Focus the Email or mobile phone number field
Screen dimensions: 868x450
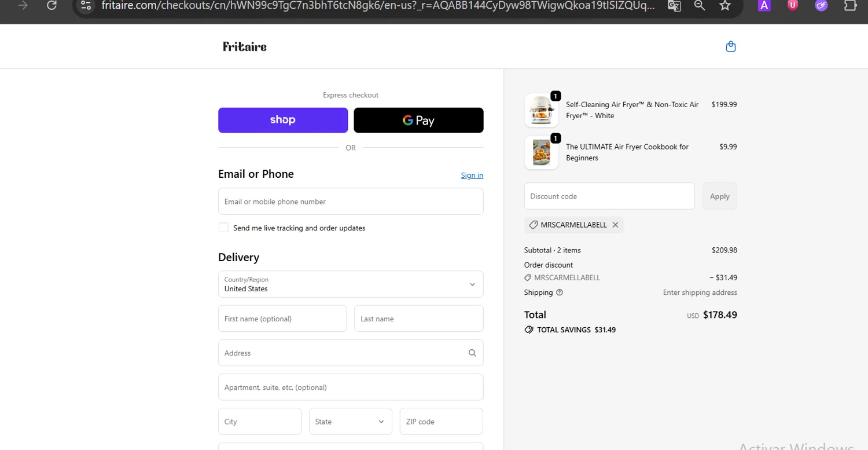tap(351, 201)
